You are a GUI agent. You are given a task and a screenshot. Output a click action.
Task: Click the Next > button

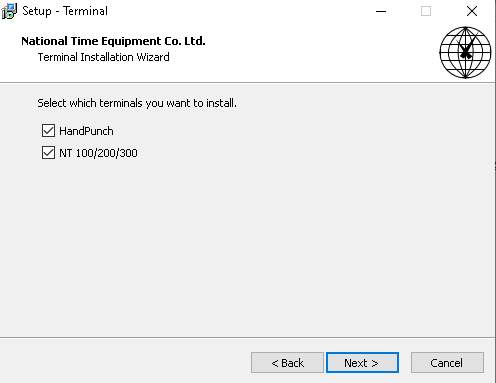(x=362, y=362)
